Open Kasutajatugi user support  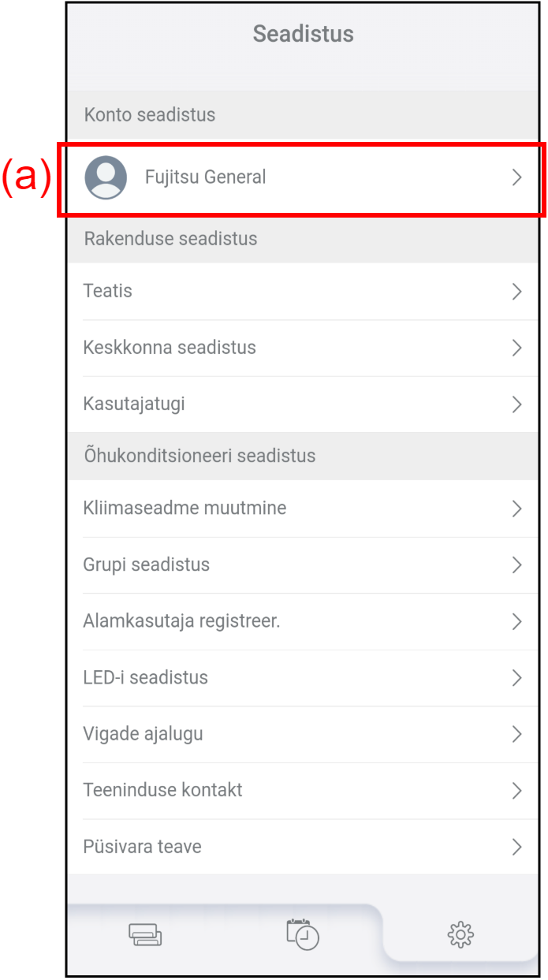coord(303,404)
